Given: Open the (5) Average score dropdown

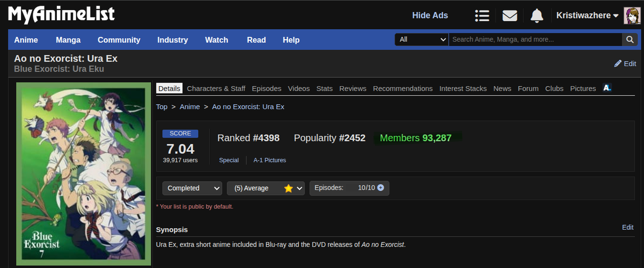Looking at the screenshot, I should click(x=266, y=188).
